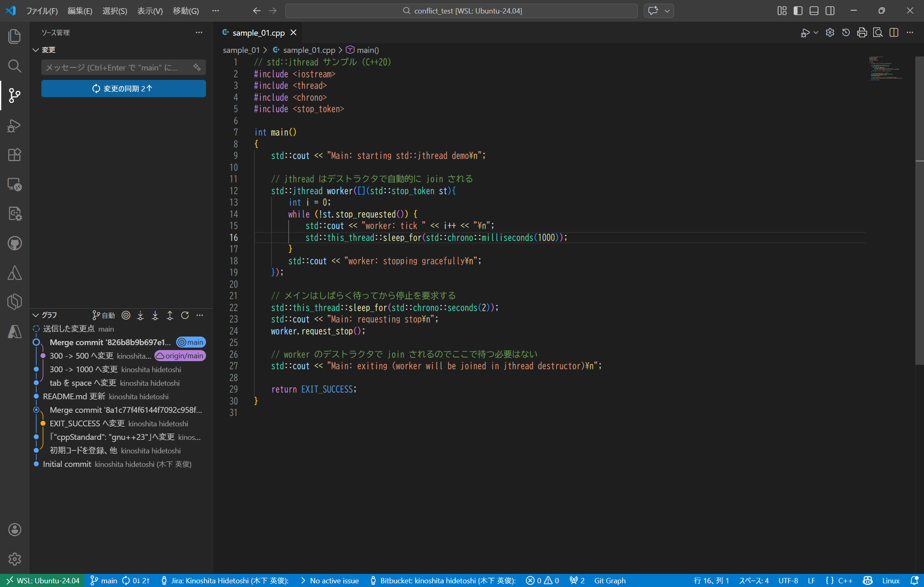
Task: Open the ファイル(F) menu
Action: pos(42,11)
